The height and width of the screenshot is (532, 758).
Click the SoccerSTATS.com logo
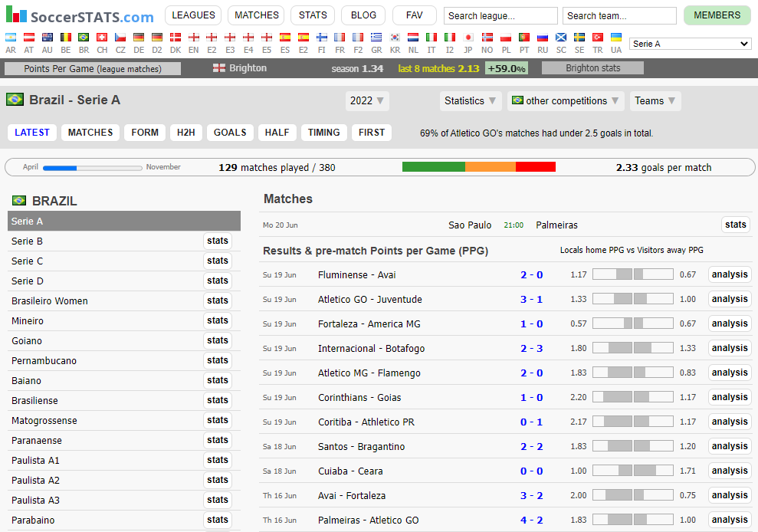pyautogui.click(x=80, y=15)
